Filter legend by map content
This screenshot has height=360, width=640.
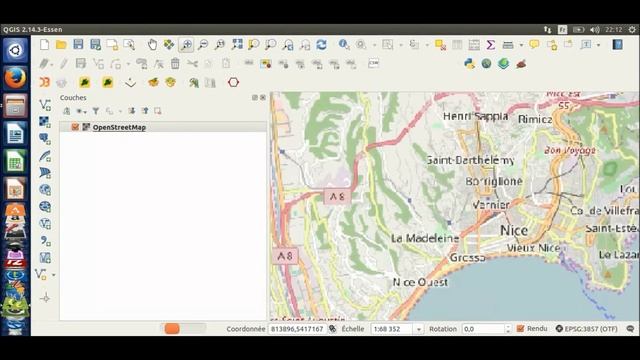pos(96,111)
